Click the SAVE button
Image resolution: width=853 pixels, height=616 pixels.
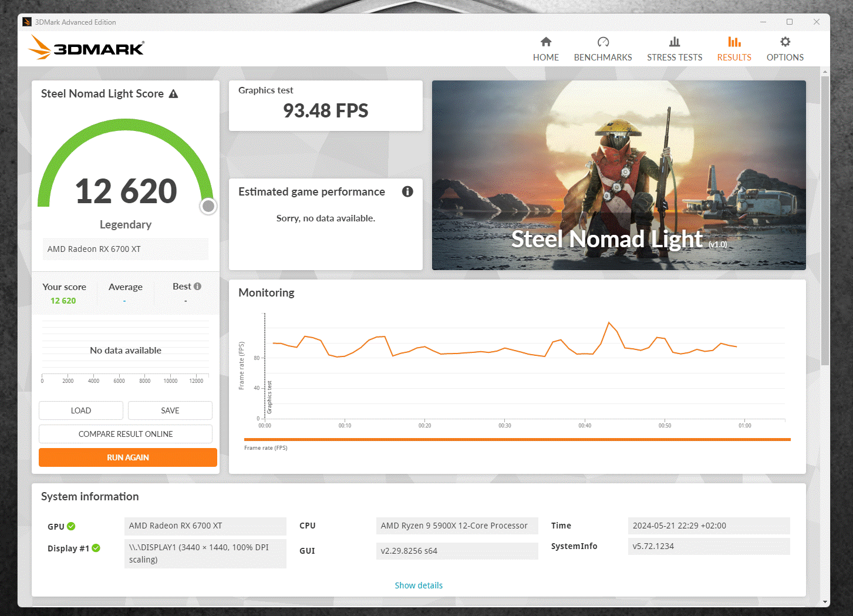pos(170,410)
